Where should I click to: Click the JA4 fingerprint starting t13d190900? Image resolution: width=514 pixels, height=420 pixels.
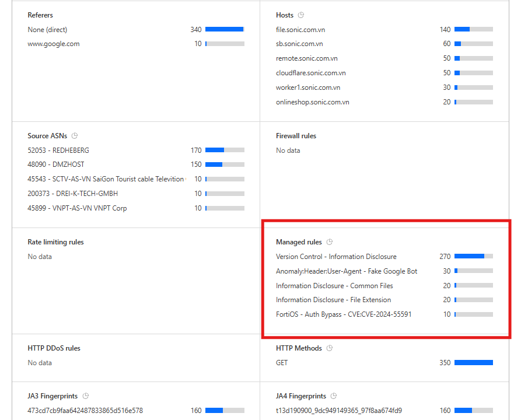pyautogui.click(x=338, y=411)
